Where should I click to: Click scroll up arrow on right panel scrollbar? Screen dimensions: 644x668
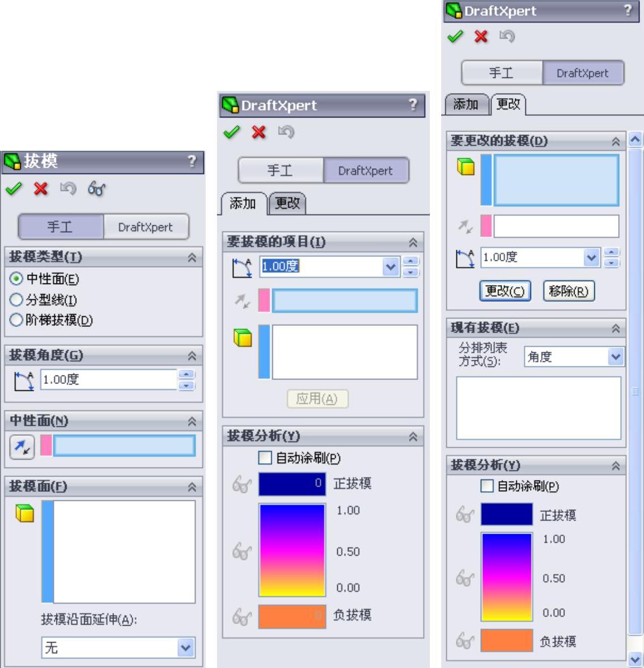(635, 139)
